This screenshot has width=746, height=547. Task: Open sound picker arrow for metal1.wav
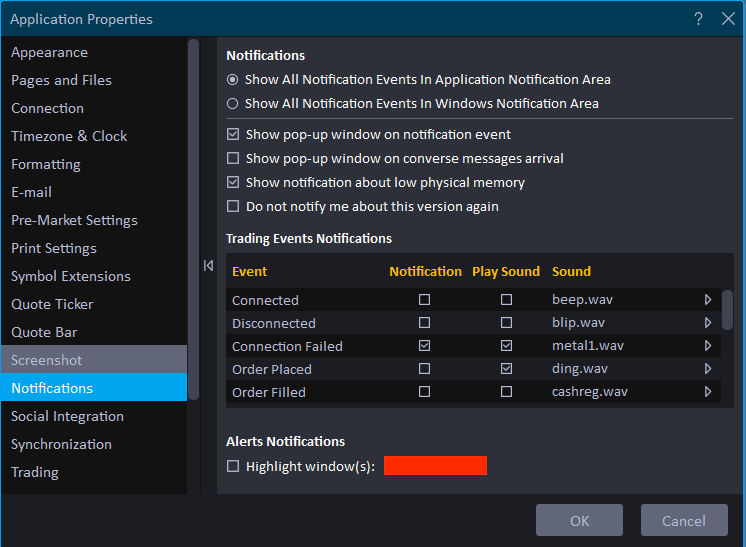coord(708,346)
